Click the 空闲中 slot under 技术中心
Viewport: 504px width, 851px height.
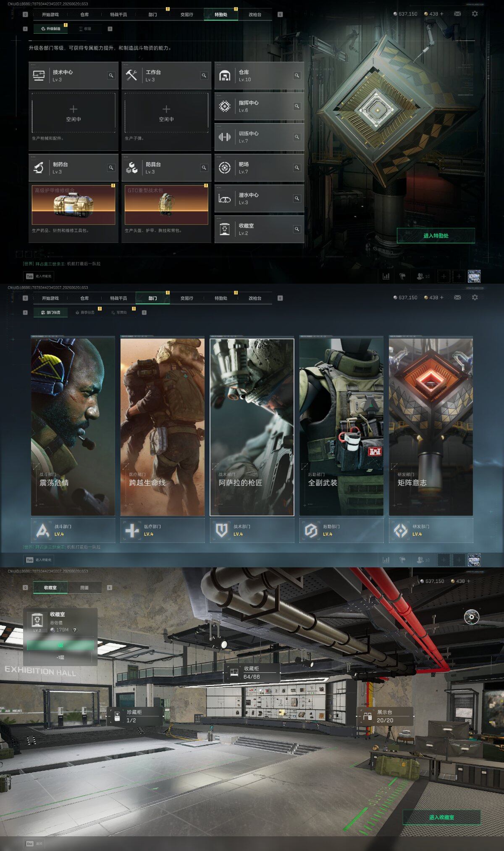click(x=73, y=113)
